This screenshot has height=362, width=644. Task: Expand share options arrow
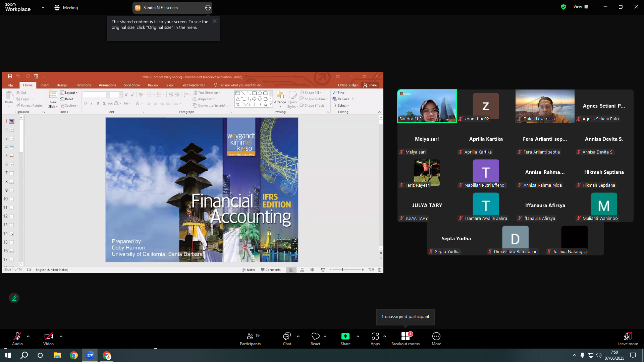pyautogui.click(x=358, y=336)
